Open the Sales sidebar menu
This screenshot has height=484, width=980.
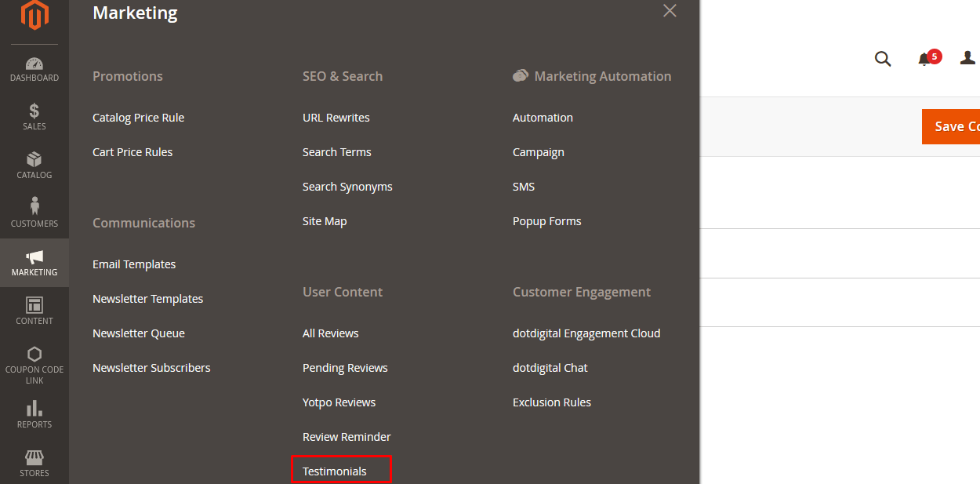point(34,117)
